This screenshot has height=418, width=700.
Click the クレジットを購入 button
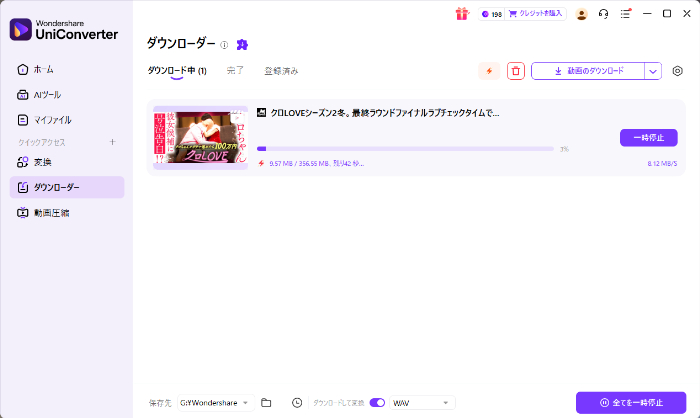[535, 14]
